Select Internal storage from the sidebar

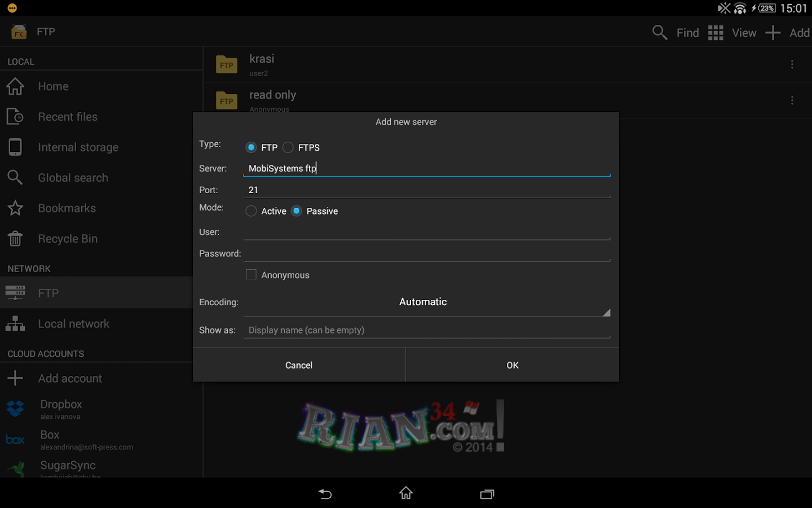(78, 147)
